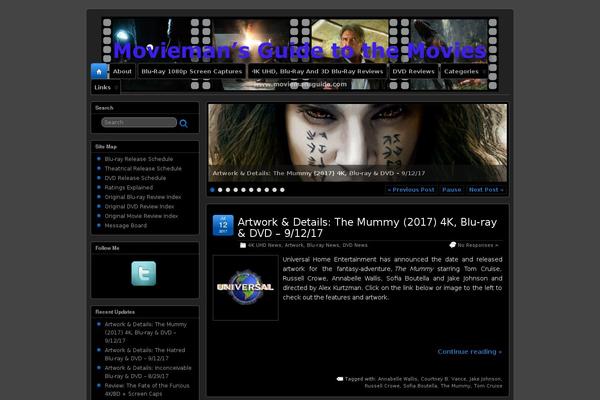Click the Jake Johnson tag
This screenshot has width=600, height=400.
486,379
